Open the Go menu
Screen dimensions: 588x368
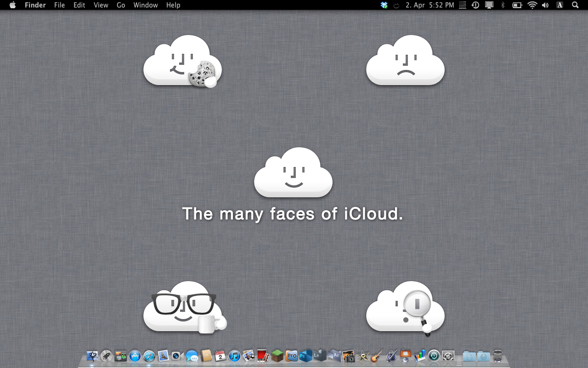(x=121, y=5)
